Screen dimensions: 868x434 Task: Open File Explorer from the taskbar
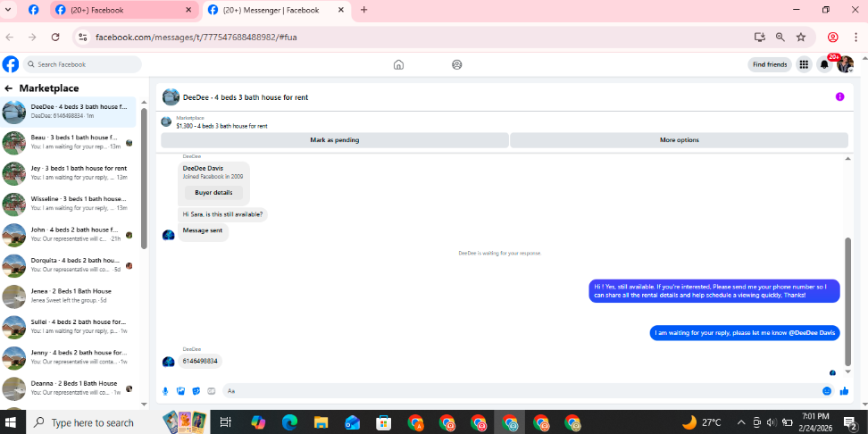(321, 423)
